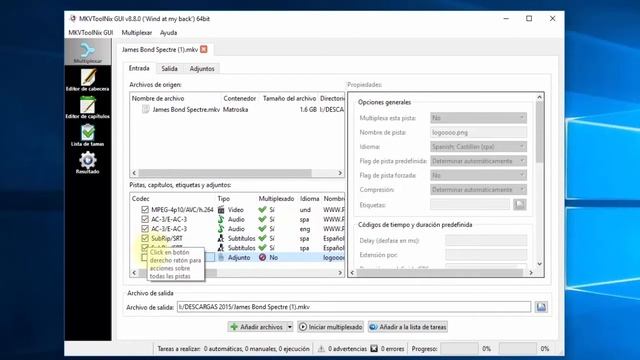Click the green check on Video row
640x360 pixels.
click(x=262, y=210)
